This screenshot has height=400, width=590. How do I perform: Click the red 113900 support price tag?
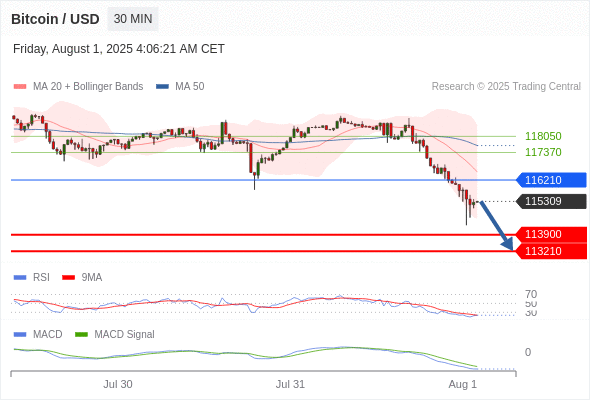551,234
